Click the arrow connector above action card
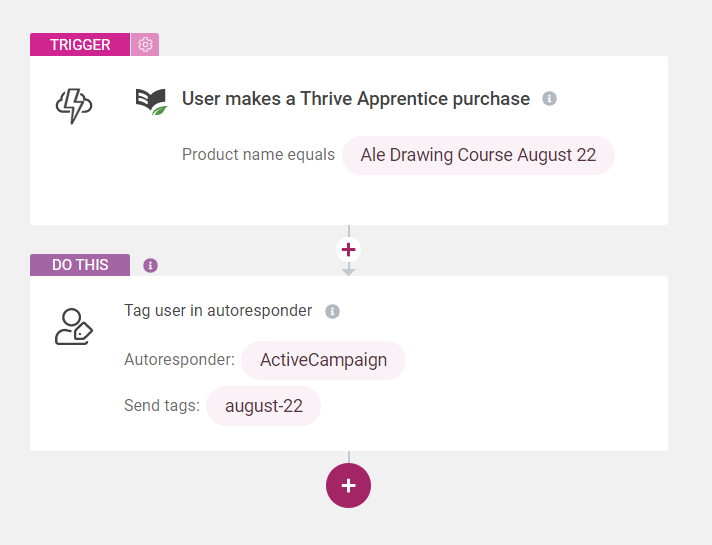 [348, 271]
